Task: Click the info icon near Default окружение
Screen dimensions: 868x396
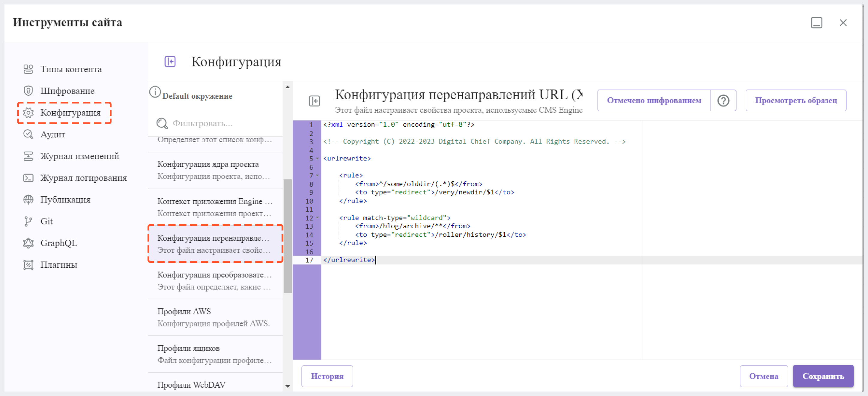Action: (x=155, y=92)
